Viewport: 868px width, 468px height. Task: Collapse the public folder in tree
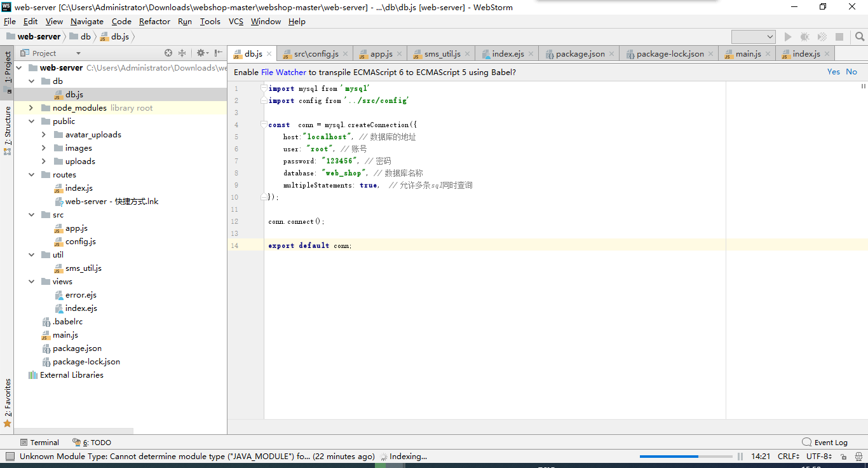click(x=31, y=121)
